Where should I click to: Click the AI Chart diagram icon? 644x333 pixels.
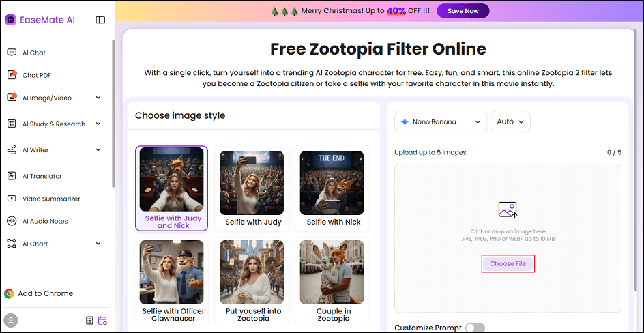tap(12, 244)
